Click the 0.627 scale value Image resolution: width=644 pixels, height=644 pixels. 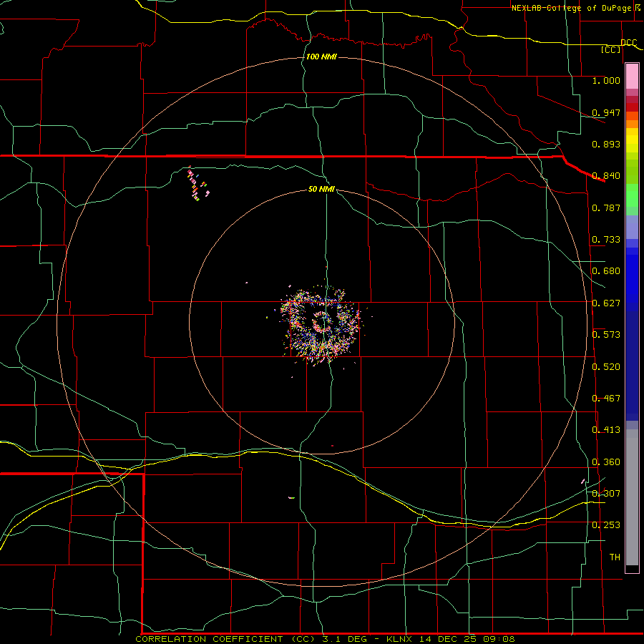(x=606, y=303)
